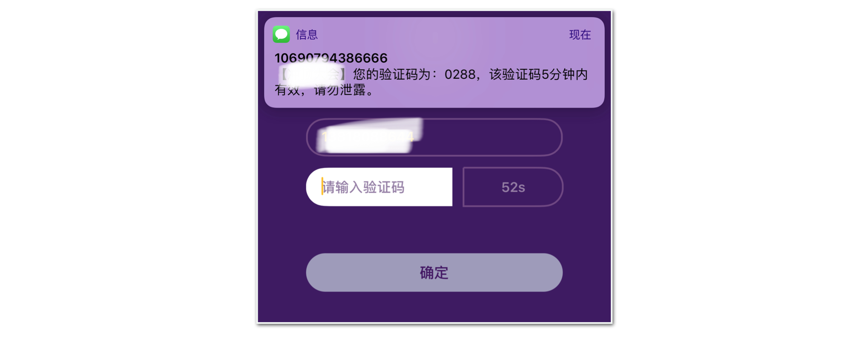This screenshot has height=337, width=868.
Task: Focus the blurred phone number field
Action: point(434,137)
